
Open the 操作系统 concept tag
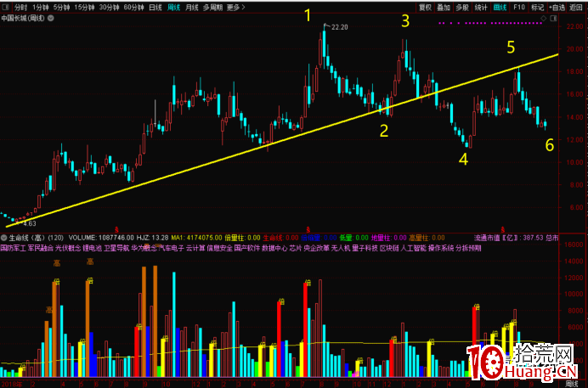[x=441, y=248]
